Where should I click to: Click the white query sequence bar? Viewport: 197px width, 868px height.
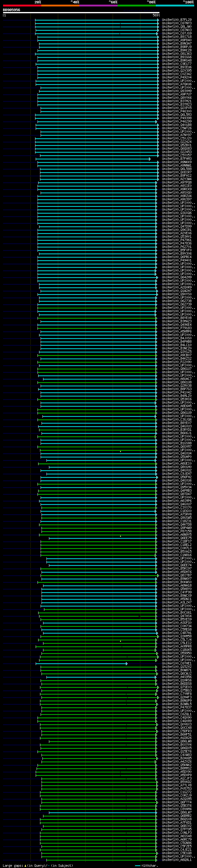[x=81, y=13]
